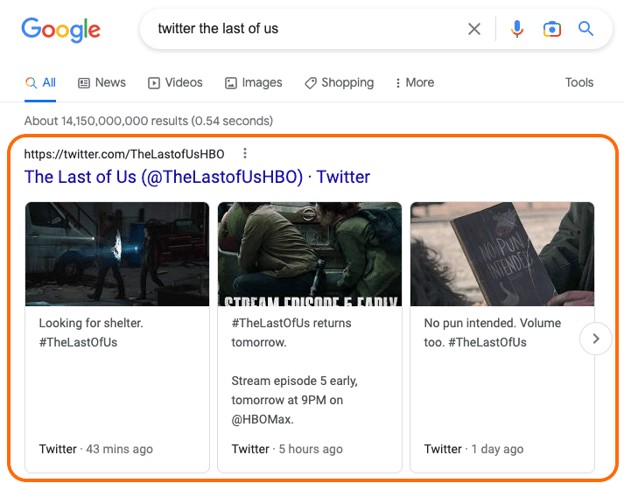Open the More search options menu
This screenshot has width=624, height=483.
415,83
